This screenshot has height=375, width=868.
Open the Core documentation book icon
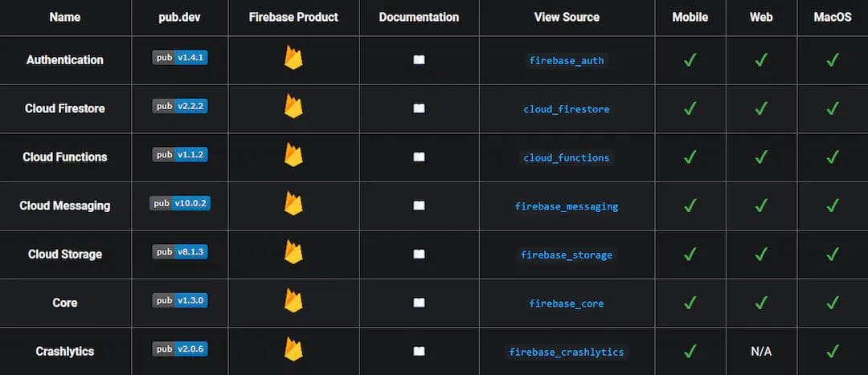(x=419, y=303)
